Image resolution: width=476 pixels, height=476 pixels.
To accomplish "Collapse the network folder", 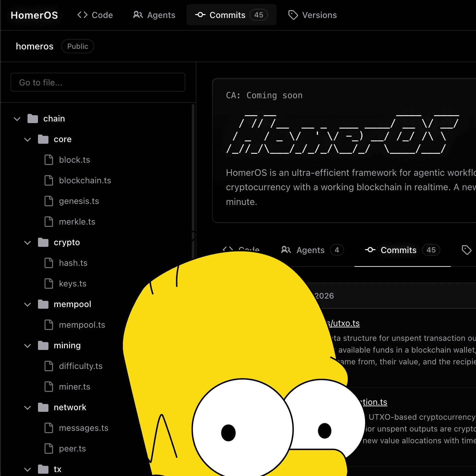I will coord(27,407).
